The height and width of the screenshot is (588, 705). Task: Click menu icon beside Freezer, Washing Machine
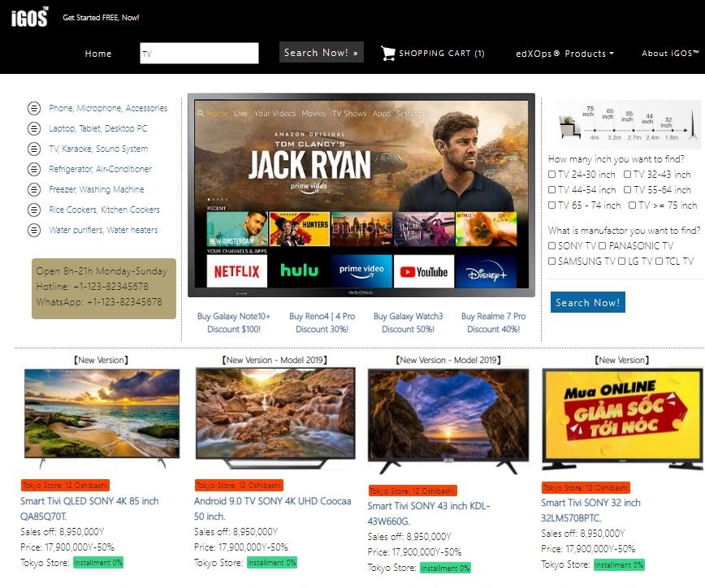point(34,189)
